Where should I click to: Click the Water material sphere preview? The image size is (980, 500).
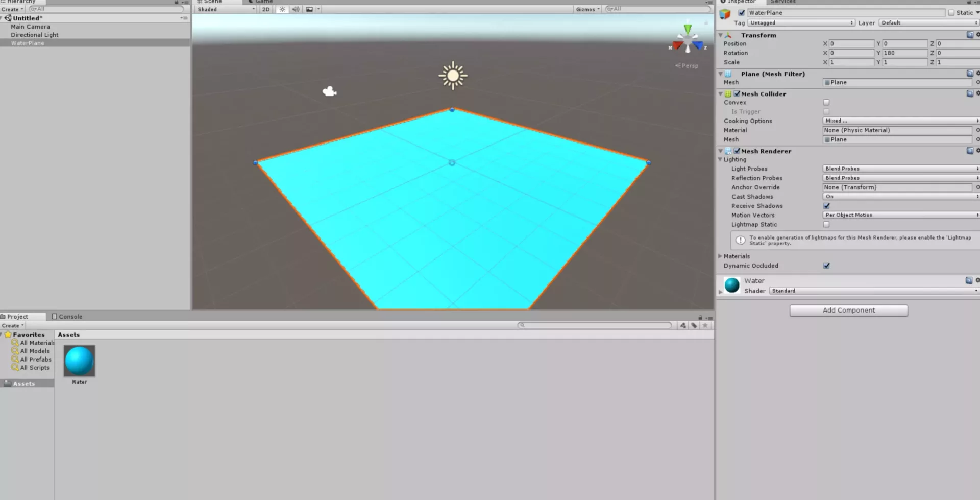tap(731, 285)
